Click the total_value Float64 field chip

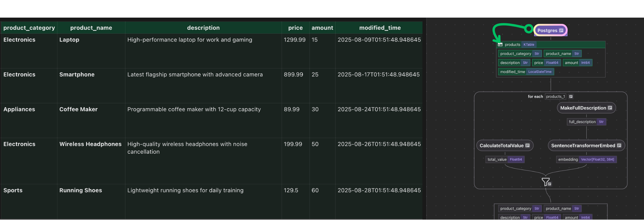(505, 159)
